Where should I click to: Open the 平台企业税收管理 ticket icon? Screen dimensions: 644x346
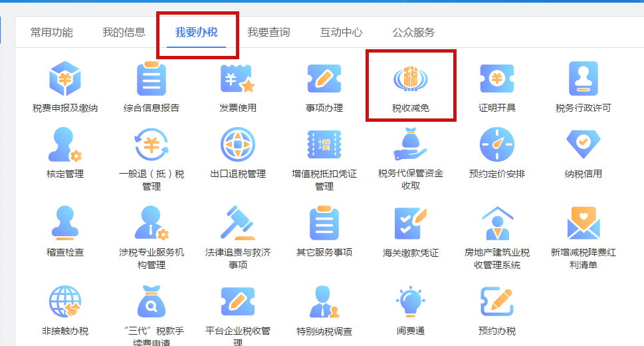pyautogui.click(x=238, y=301)
